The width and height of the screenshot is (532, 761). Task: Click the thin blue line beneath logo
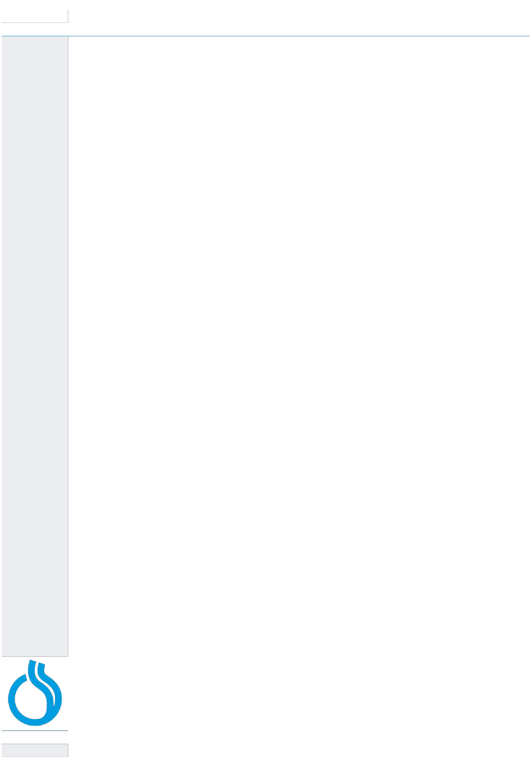(35, 731)
